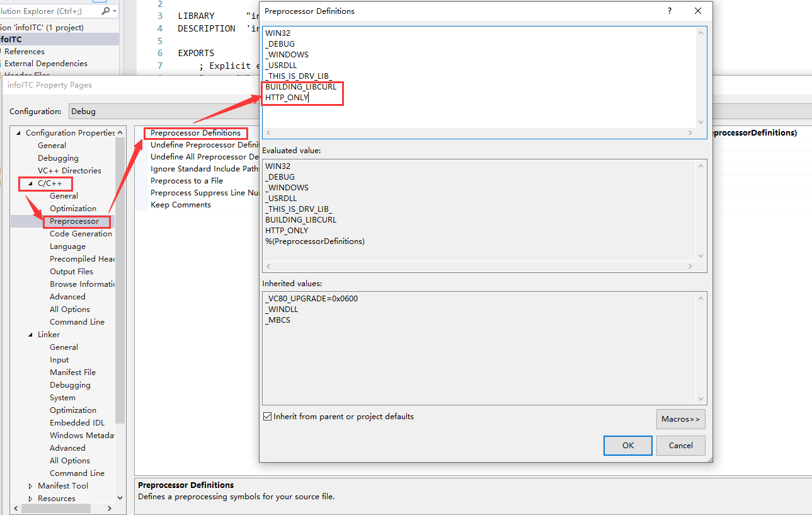This screenshot has width=812, height=515.
Task: Open Code Generation settings
Action: (x=81, y=233)
